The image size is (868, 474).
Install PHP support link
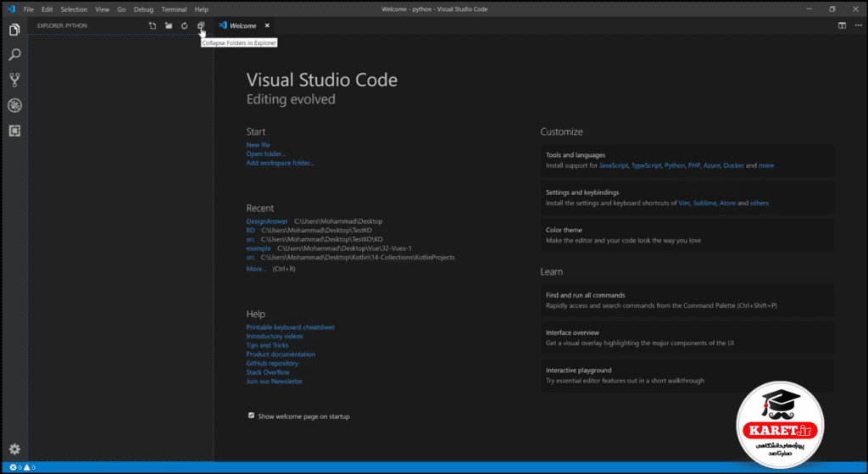click(694, 165)
